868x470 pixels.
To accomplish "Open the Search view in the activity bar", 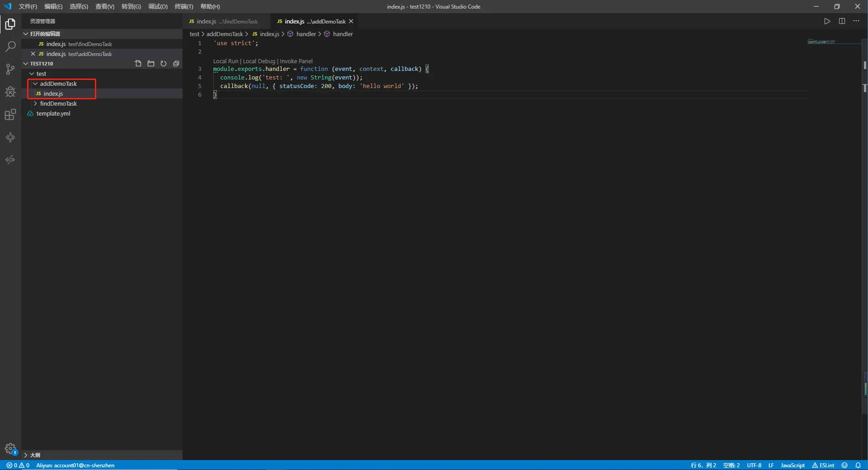I will coord(10,47).
